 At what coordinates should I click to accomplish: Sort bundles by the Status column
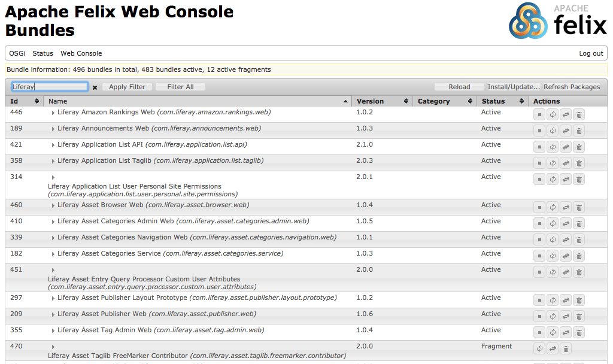502,101
